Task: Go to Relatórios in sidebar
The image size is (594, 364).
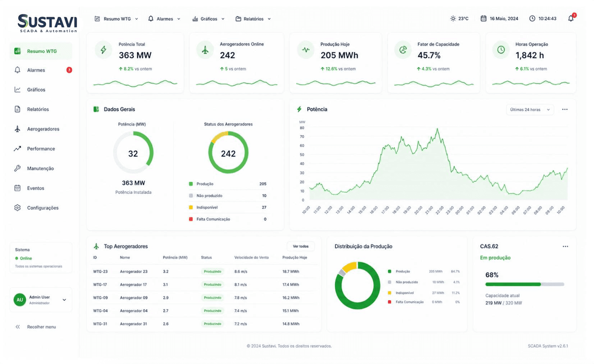Action: pos(41,109)
